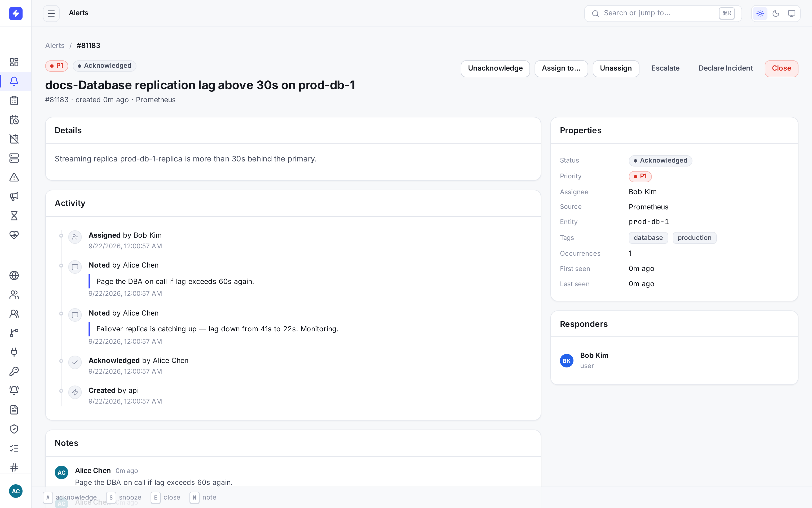Open the shield check icon in sidebar
812x508 pixels.
click(x=14, y=429)
